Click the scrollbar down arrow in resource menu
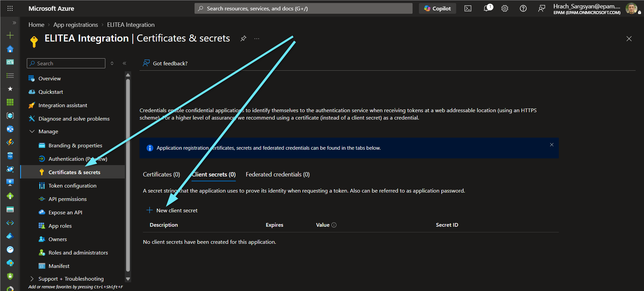Image resolution: width=644 pixels, height=291 pixels. tap(128, 279)
